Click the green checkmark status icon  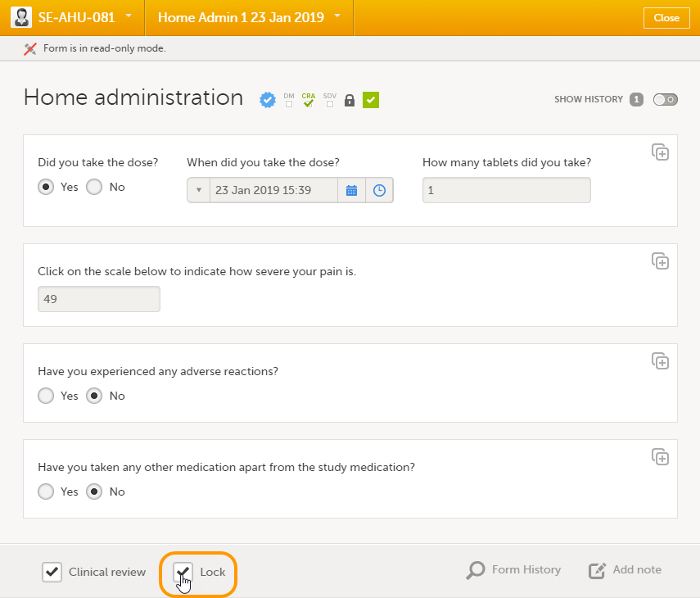(371, 100)
